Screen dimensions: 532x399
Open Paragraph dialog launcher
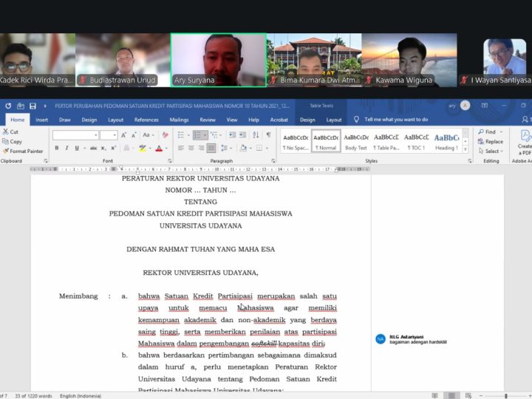[273, 161]
